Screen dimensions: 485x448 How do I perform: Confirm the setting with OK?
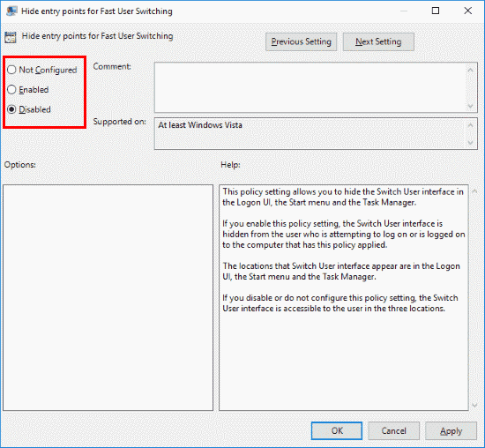[337, 430]
